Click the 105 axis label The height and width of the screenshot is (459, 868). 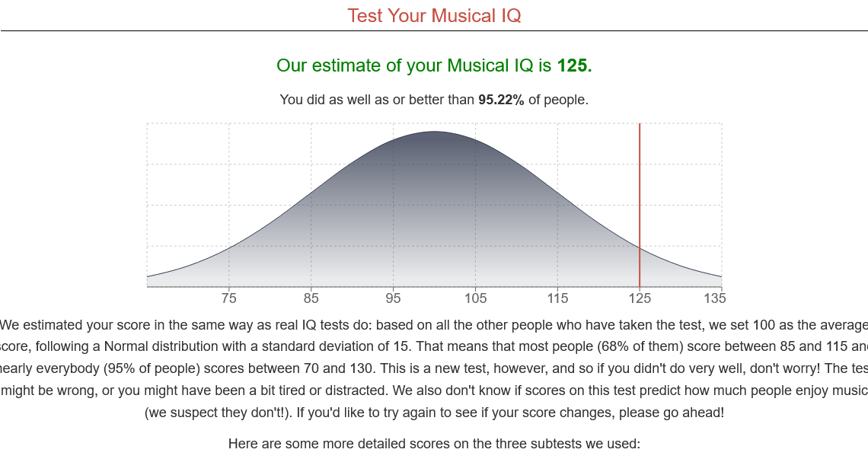click(x=476, y=298)
